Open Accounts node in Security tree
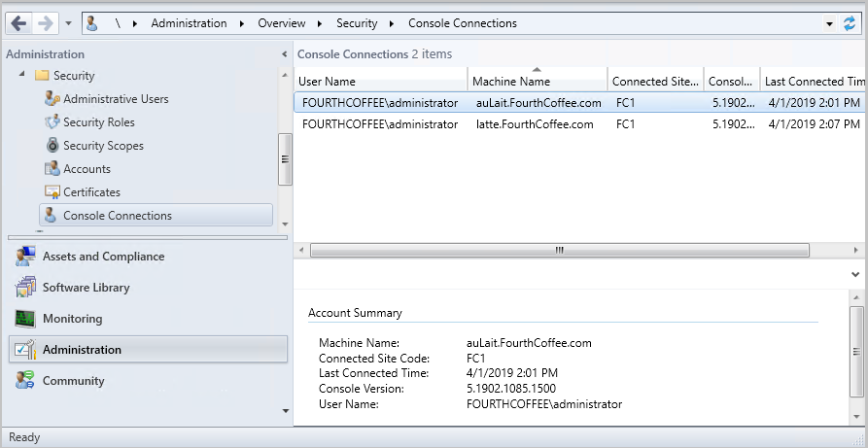 pyautogui.click(x=87, y=169)
